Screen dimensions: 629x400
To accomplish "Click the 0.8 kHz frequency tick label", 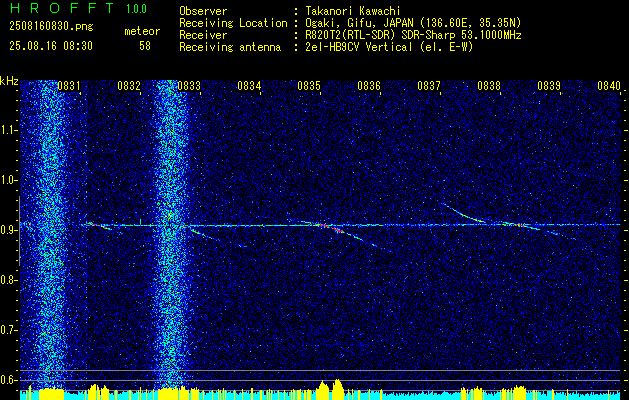I will pos(8,280).
